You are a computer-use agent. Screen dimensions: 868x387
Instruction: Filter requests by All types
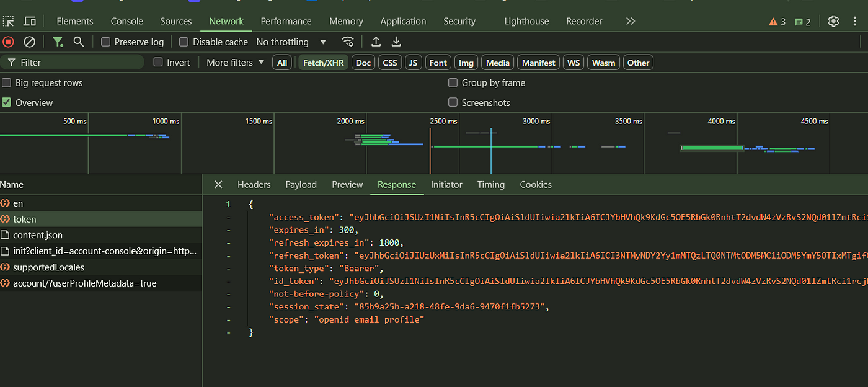tap(282, 63)
